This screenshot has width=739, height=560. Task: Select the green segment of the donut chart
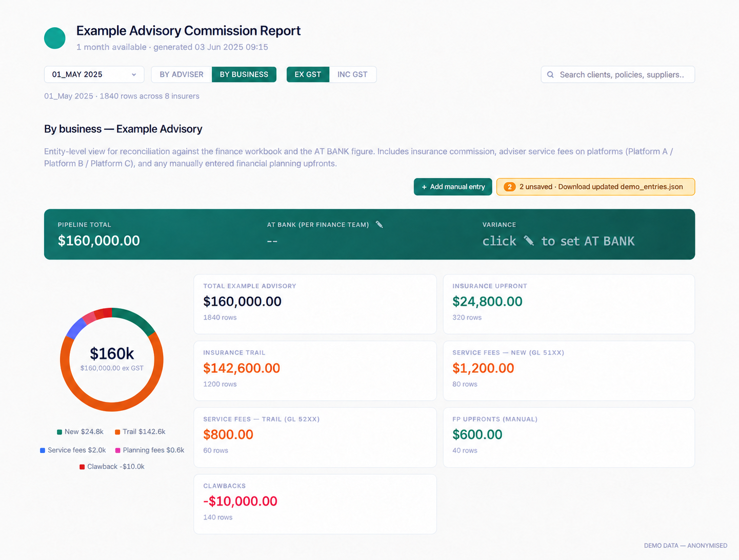pos(136,318)
